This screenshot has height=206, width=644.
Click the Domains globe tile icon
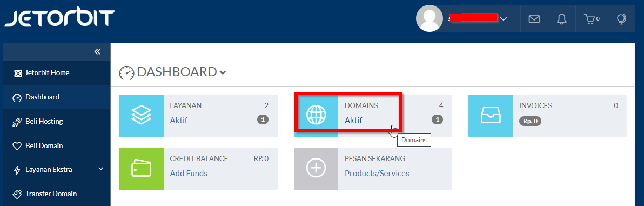click(316, 116)
